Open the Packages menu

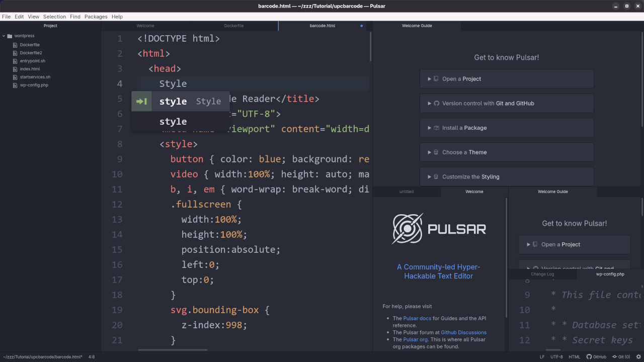tap(96, 17)
